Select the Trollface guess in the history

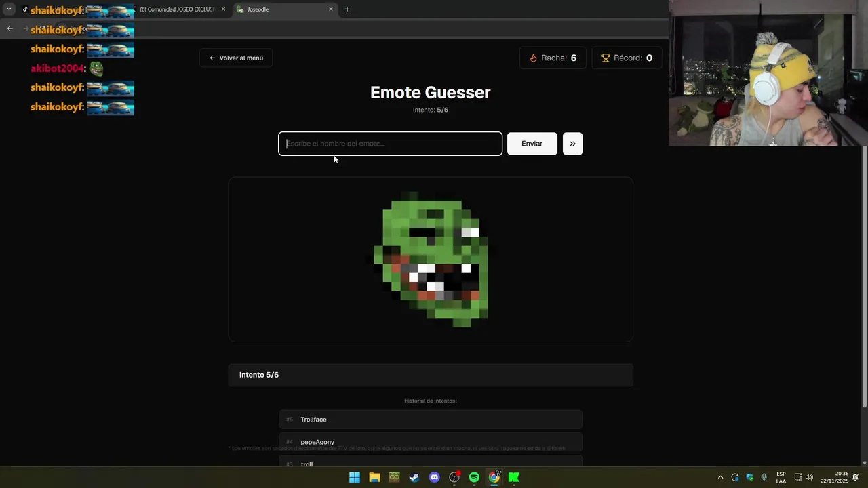[x=431, y=420]
